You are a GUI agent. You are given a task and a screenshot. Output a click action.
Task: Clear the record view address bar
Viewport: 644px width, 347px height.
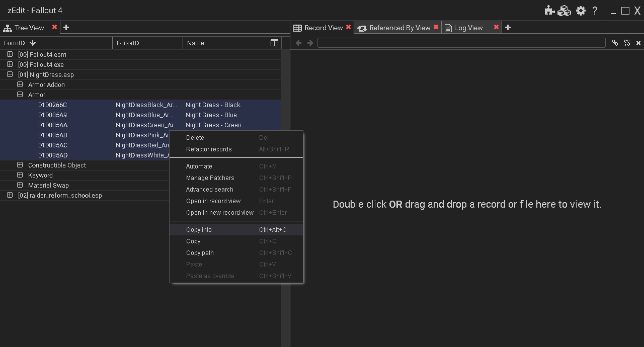tap(638, 43)
